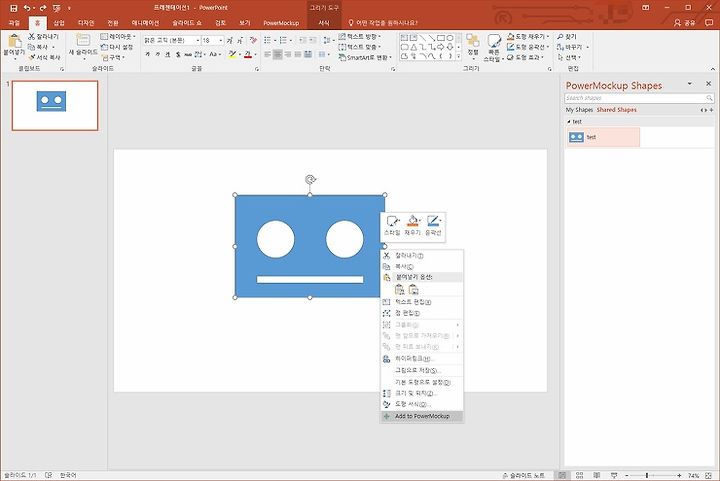The image size is (720, 481).
Task: Switch to the PowerMockup ribbon tab
Action: click(281, 22)
